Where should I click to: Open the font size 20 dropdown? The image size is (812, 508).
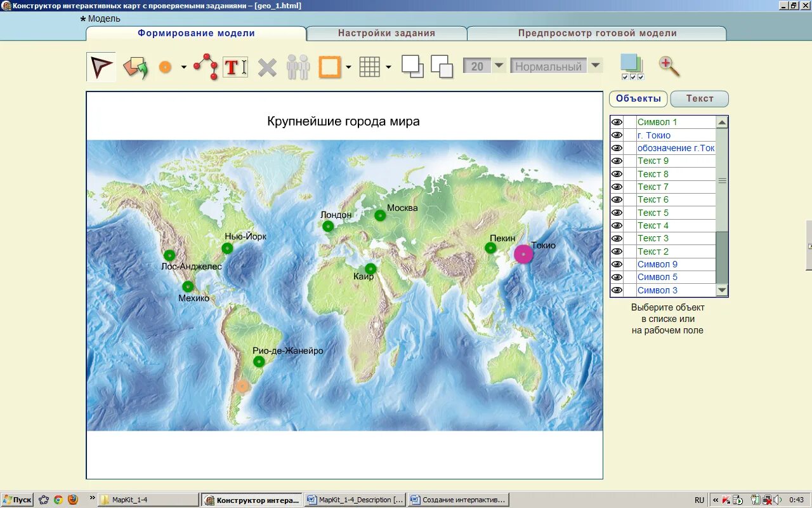pyautogui.click(x=499, y=66)
